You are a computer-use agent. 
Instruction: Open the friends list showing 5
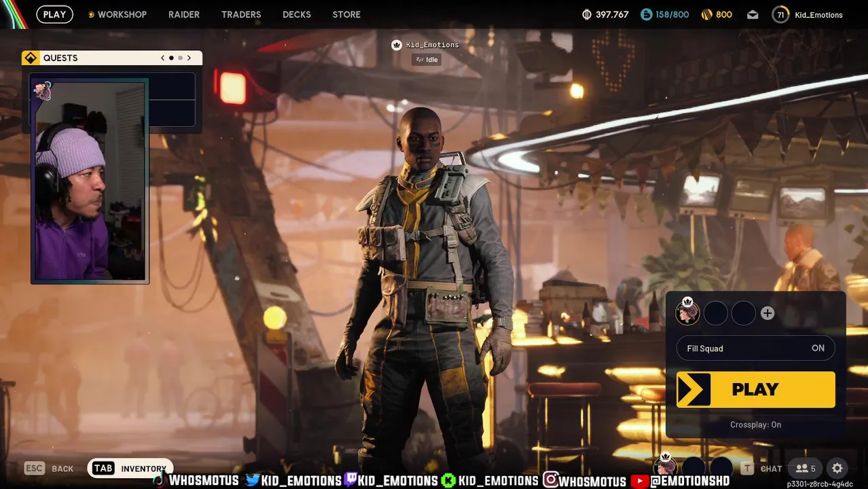pos(806,468)
